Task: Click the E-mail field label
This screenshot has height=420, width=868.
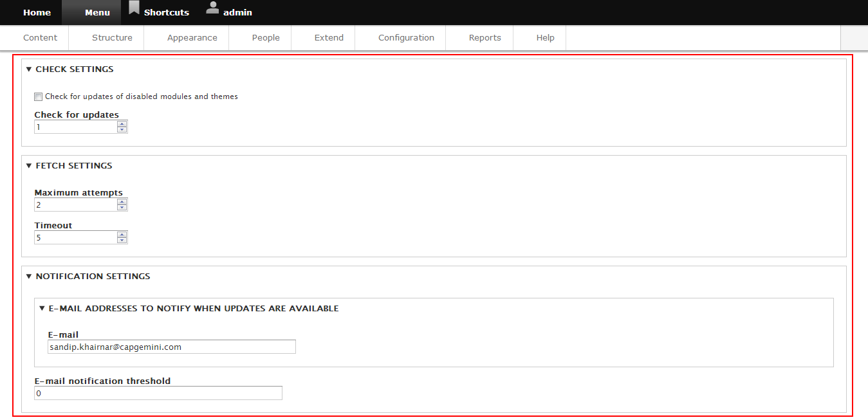Action: coord(63,334)
